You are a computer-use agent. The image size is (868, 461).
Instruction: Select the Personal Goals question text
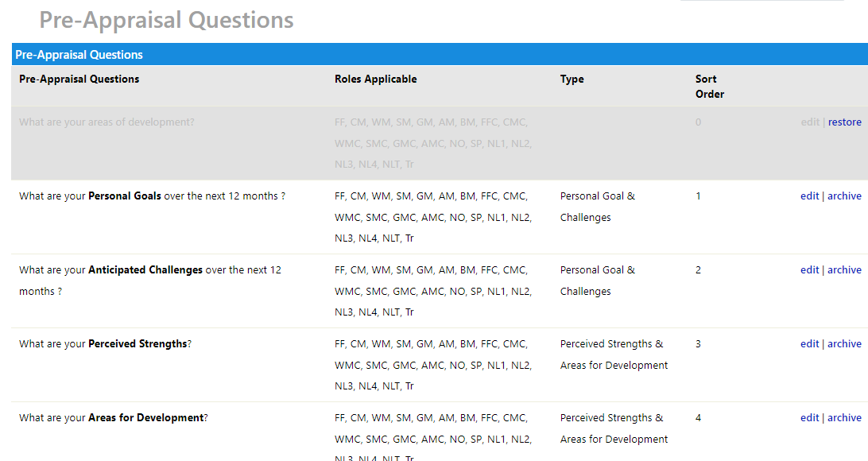pyautogui.click(x=153, y=196)
